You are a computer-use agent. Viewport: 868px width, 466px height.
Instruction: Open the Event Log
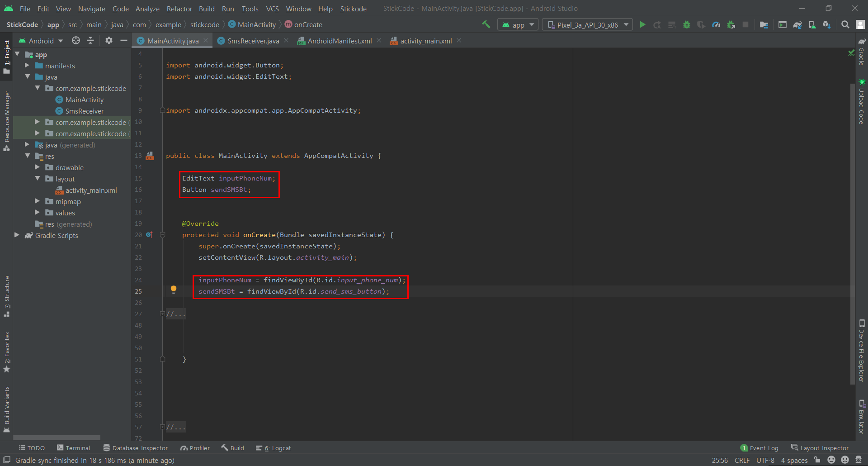click(x=759, y=448)
